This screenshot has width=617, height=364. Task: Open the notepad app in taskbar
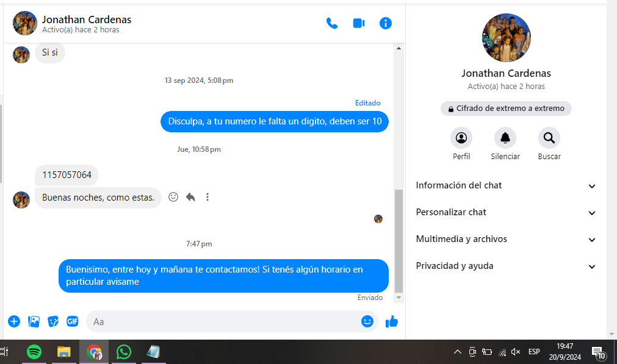click(153, 352)
